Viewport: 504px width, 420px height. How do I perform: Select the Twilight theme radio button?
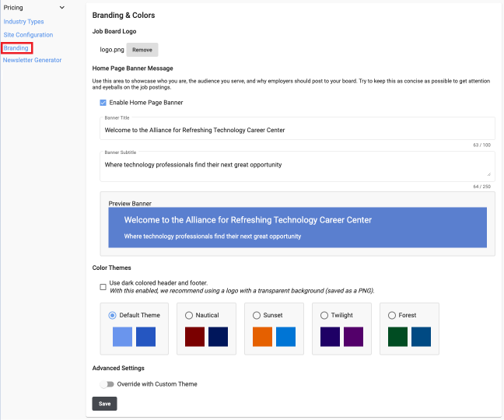[x=324, y=315]
